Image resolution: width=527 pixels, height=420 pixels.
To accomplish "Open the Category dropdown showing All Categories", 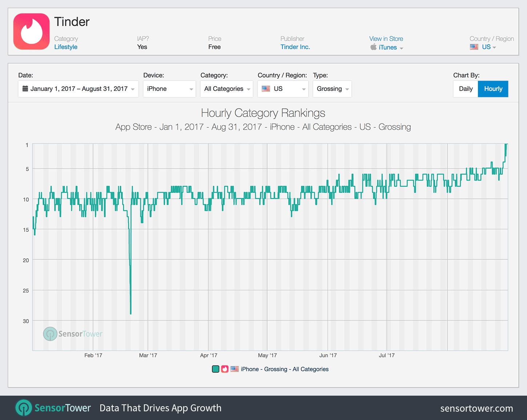I will (x=227, y=89).
